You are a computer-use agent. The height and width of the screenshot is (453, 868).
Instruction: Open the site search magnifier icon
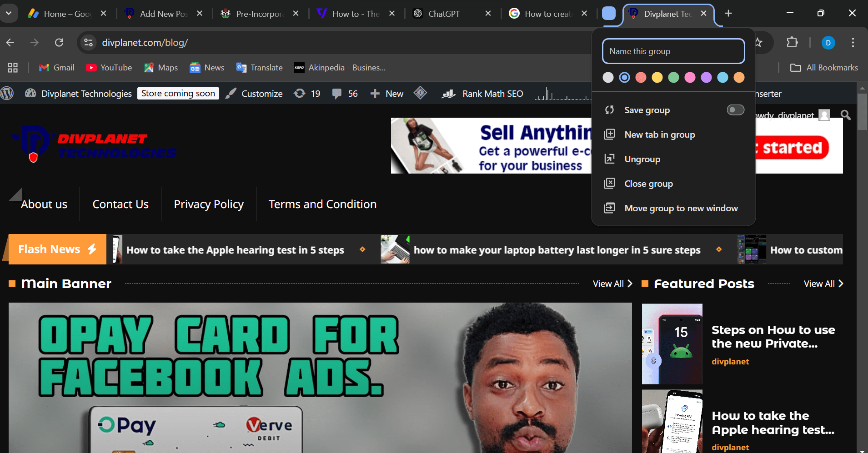coord(845,114)
